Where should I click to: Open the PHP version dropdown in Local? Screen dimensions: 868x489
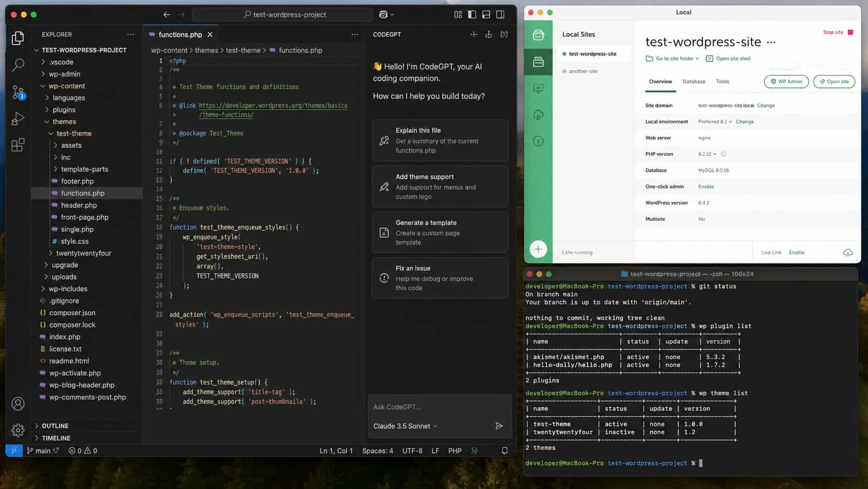click(x=707, y=154)
